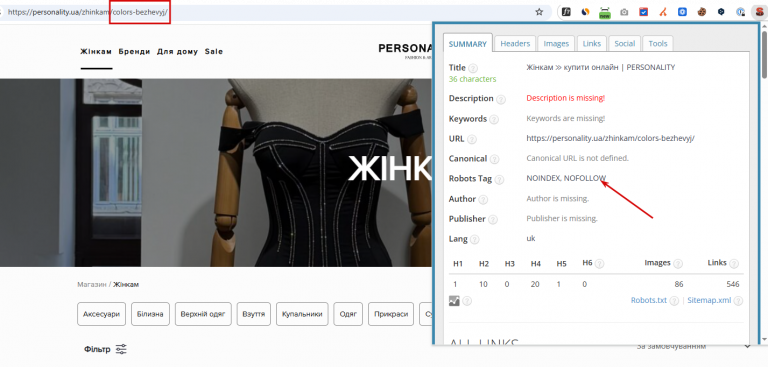This screenshot has width=768, height=367.
Task: Open the blue square '0' extension icon
Action: pyautogui.click(x=682, y=12)
